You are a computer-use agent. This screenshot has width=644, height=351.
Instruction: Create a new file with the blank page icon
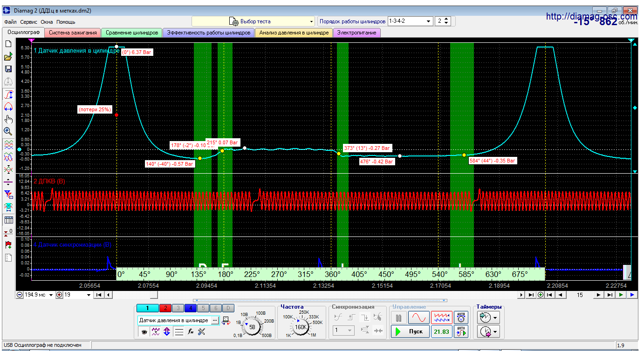point(8,44)
